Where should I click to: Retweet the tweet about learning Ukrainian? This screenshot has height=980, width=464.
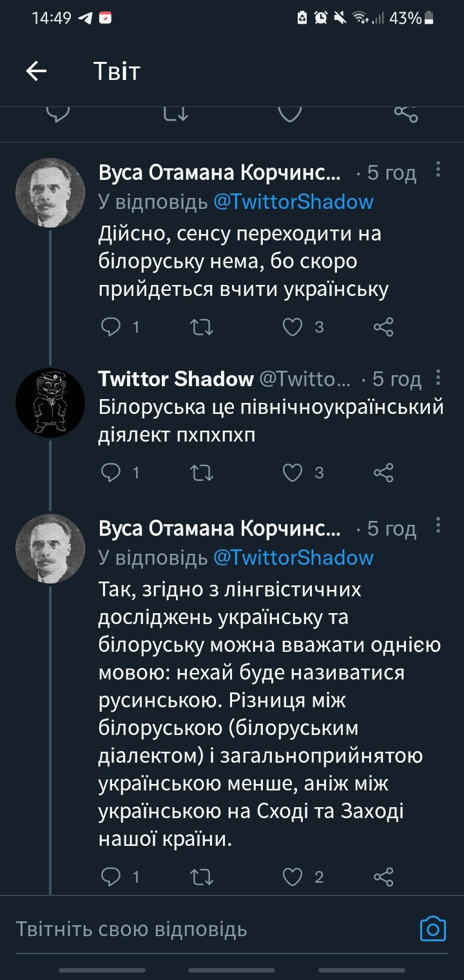[x=202, y=328]
